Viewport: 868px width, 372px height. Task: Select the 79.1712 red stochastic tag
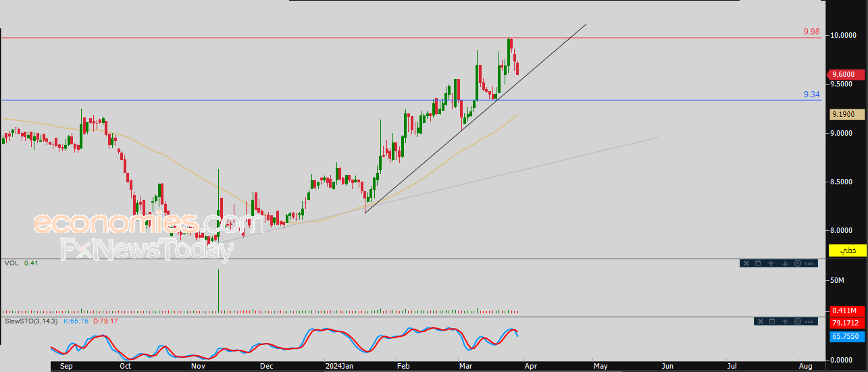(847, 323)
